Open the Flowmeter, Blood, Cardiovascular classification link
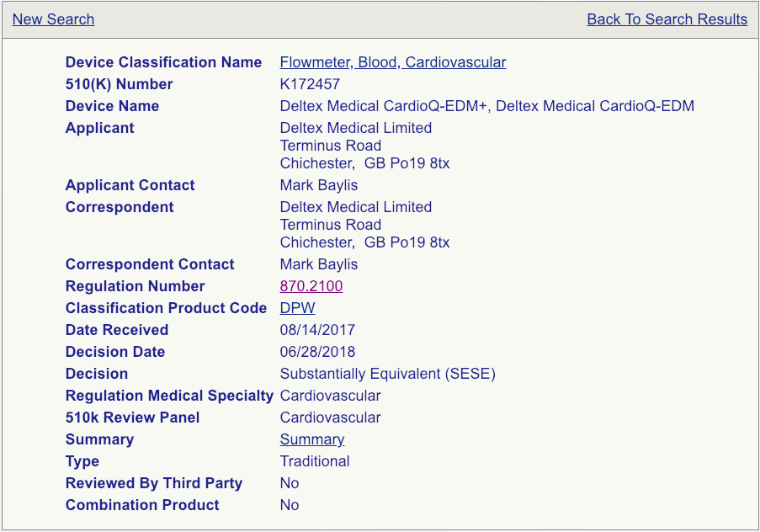Screen dimensions: 760x532 (x=392, y=62)
